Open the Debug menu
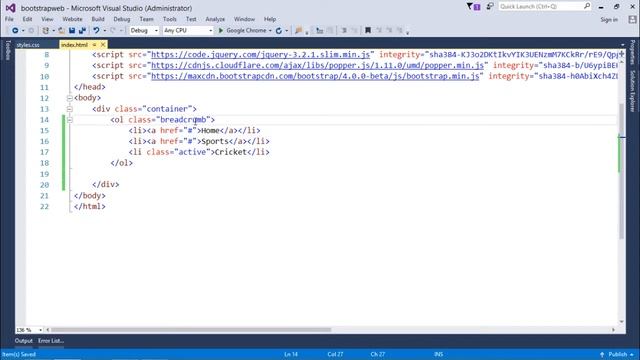Image resolution: width=640 pixels, height=360 pixels. (x=122, y=19)
